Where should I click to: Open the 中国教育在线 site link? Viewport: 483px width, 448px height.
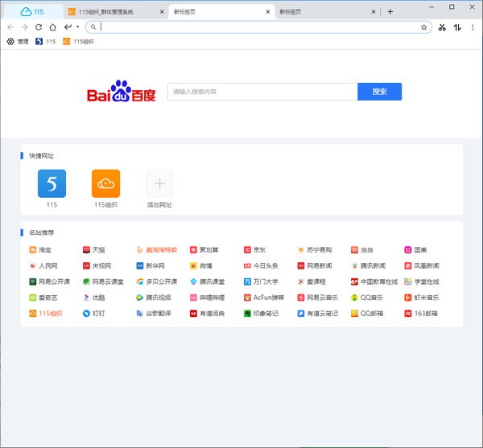click(374, 282)
